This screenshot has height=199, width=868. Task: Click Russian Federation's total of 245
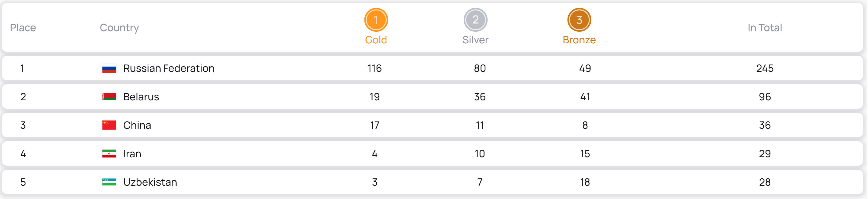765,68
